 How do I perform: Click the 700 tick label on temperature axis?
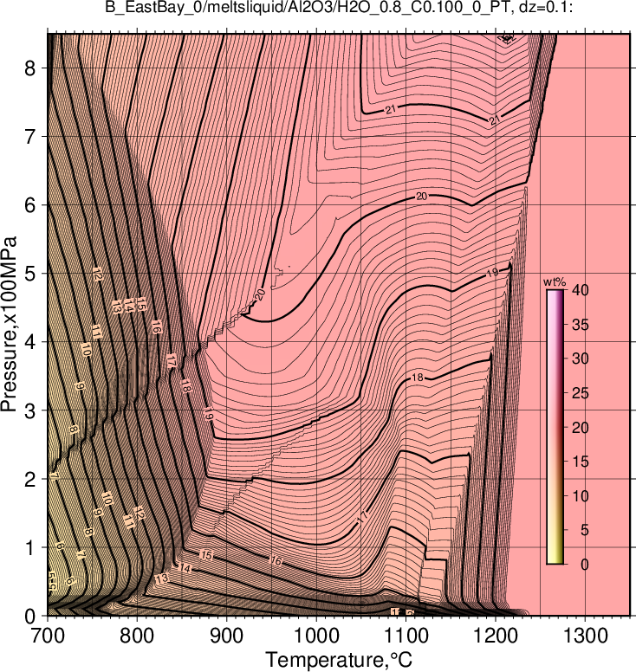[47, 636]
